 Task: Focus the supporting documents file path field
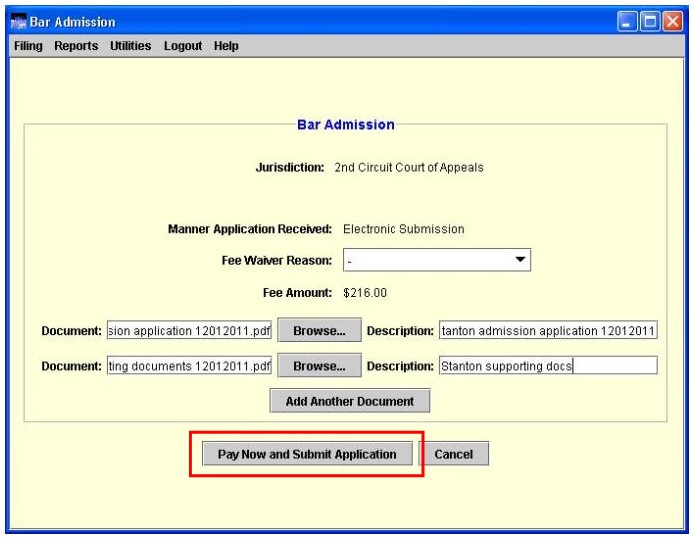click(189, 366)
